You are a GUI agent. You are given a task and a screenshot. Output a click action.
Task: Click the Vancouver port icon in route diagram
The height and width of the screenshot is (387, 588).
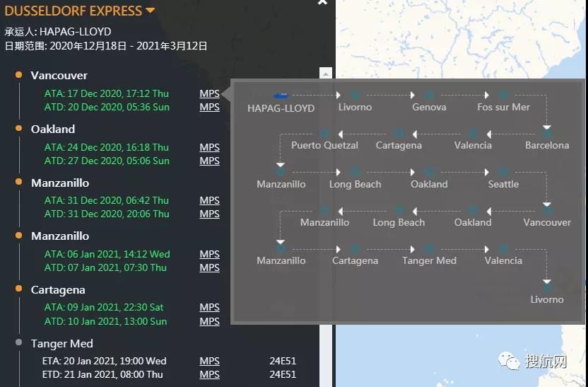pyautogui.click(x=546, y=210)
